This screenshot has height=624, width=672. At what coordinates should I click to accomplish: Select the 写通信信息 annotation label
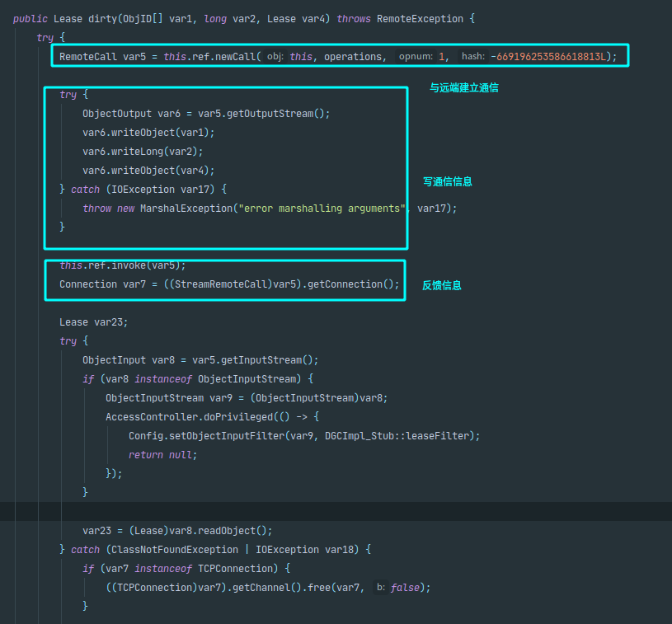(x=448, y=181)
